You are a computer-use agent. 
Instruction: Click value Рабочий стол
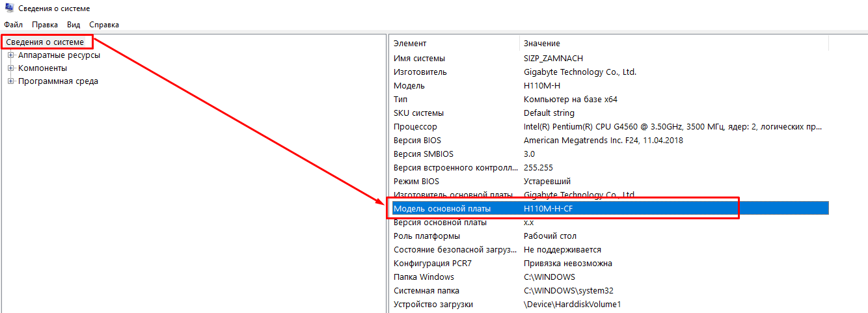click(x=550, y=236)
